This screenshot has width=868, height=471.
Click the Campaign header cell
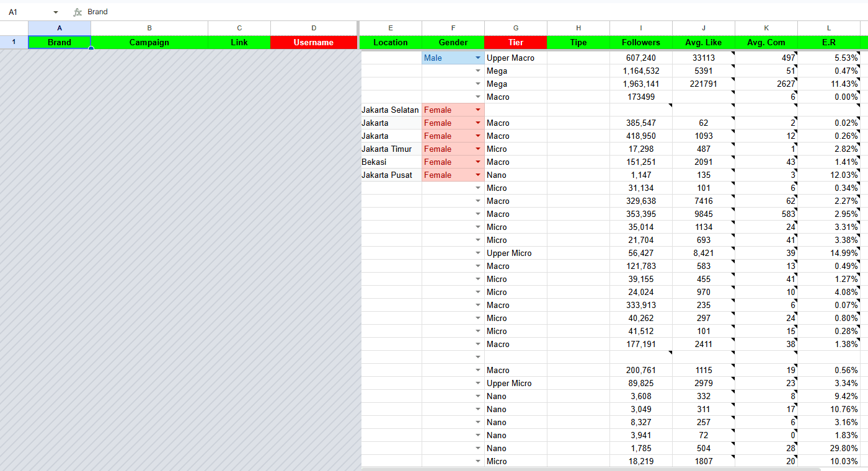point(149,42)
